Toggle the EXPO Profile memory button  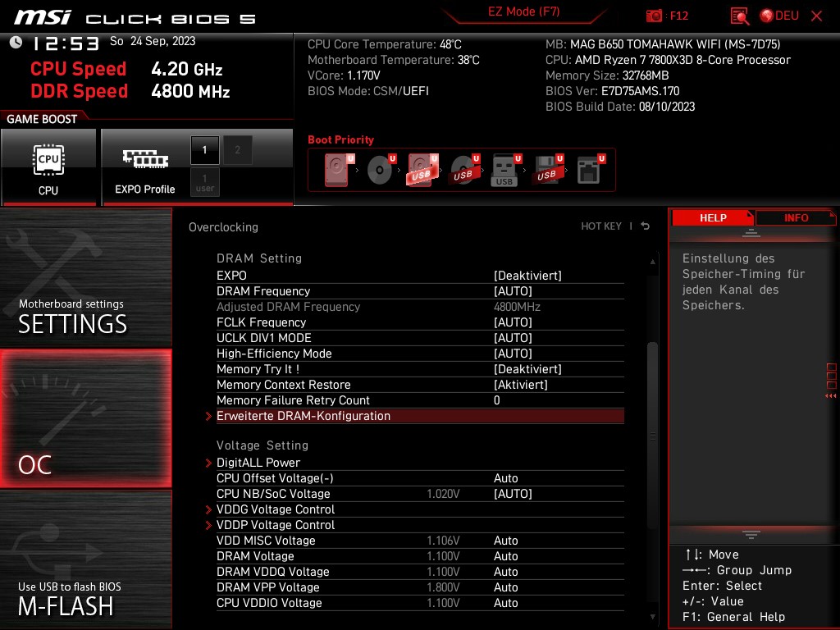[x=144, y=167]
